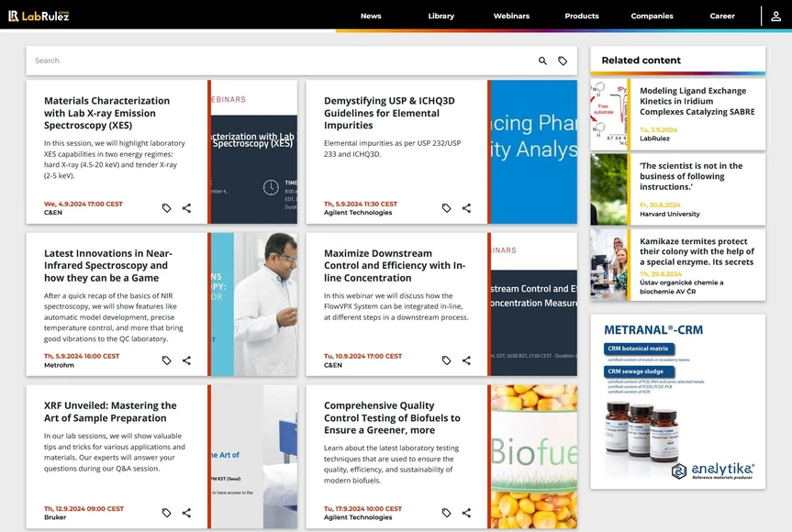Viewport: 792px width, 532px height.
Task: Click CRM sewage sludge label in ad
Action: pyautogui.click(x=640, y=371)
